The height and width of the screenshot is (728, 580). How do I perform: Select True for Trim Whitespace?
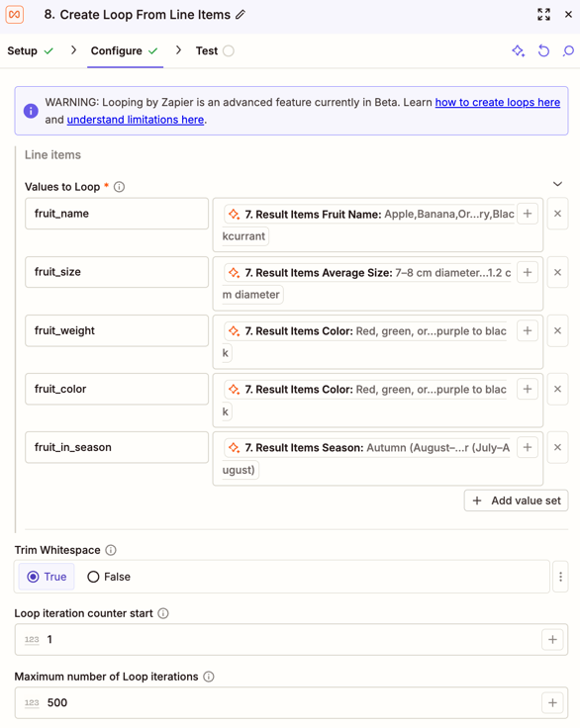(x=47, y=577)
